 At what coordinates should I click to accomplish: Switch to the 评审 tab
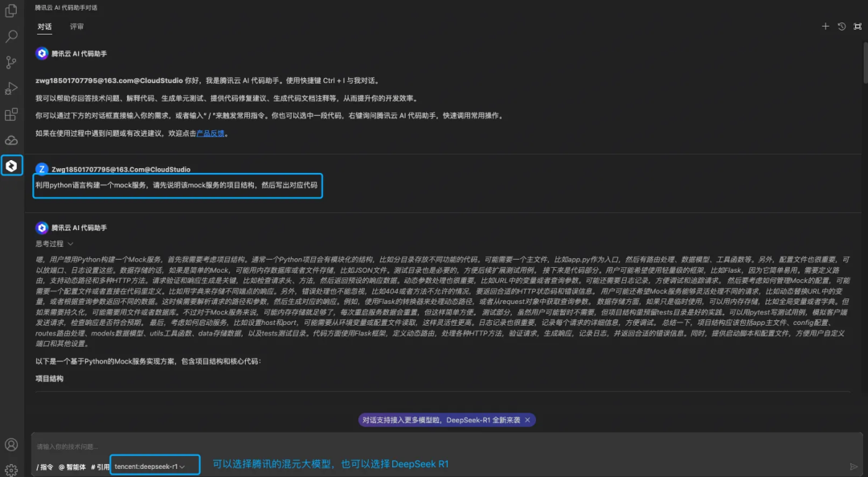coord(76,27)
